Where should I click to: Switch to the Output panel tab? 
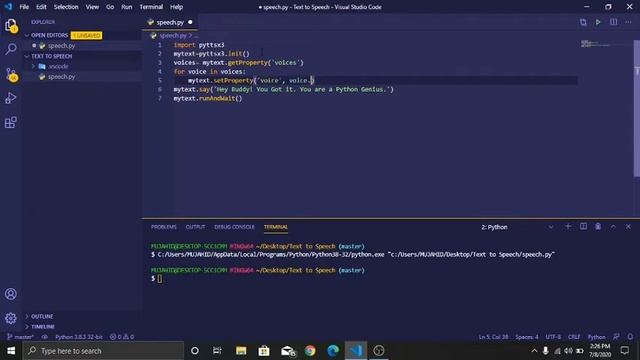(x=196, y=227)
